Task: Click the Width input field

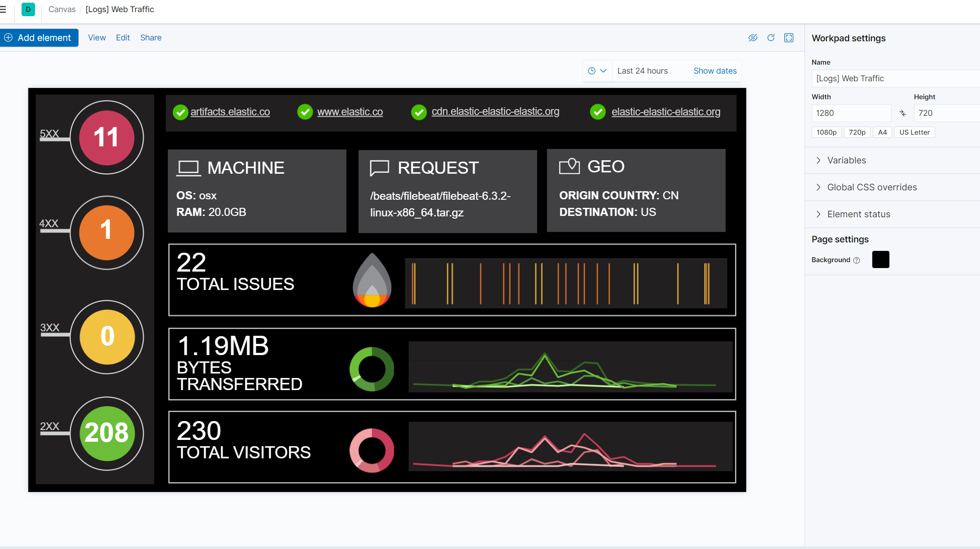Action: pyautogui.click(x=851, y=113)
